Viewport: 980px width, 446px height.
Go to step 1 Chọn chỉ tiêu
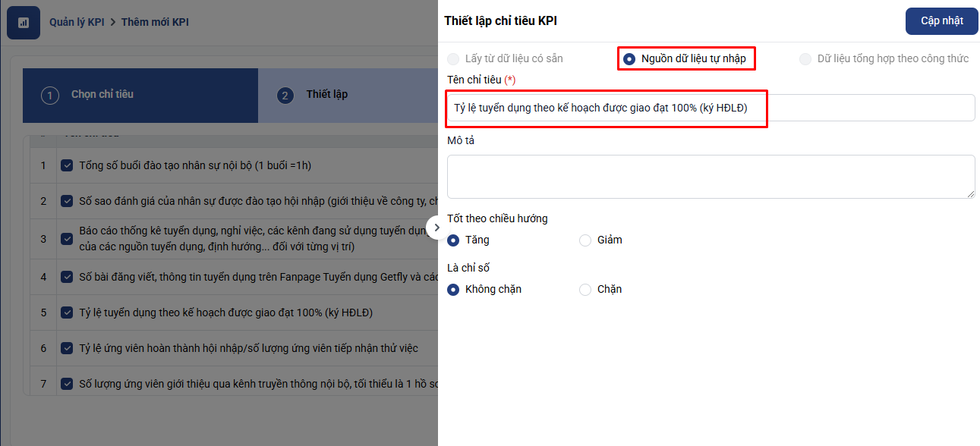pyautogui.click(x=102, y=95)
